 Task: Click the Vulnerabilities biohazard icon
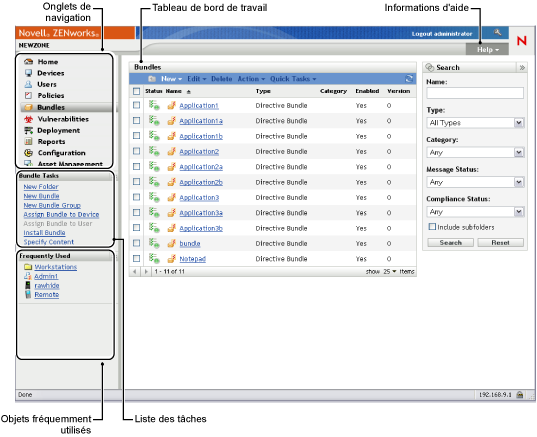tap(29, 119)
